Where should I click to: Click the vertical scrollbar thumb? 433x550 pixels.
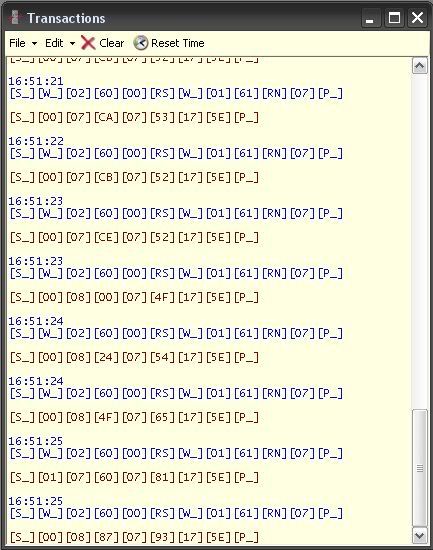pyautogui.click(x=420, y=468)
